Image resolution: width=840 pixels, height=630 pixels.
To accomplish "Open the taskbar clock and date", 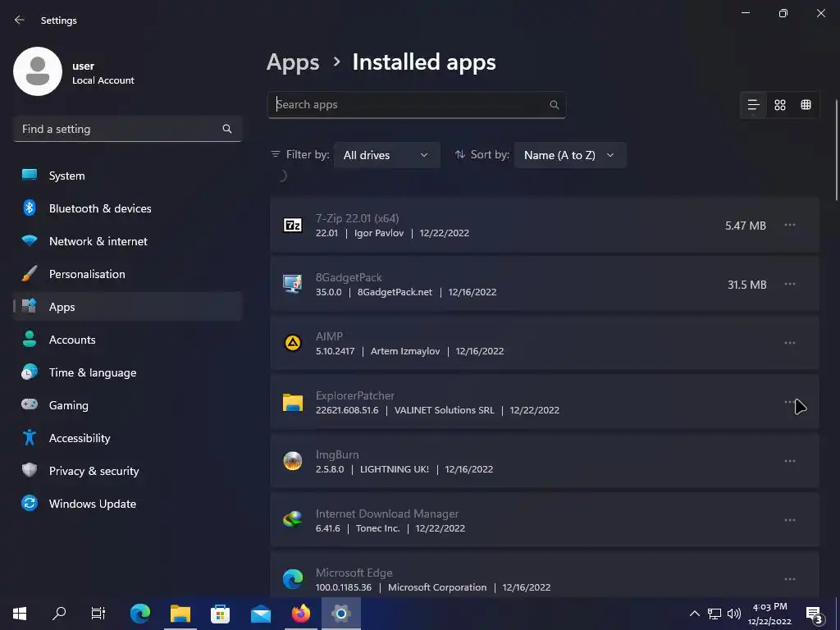I will coord(769,614).
